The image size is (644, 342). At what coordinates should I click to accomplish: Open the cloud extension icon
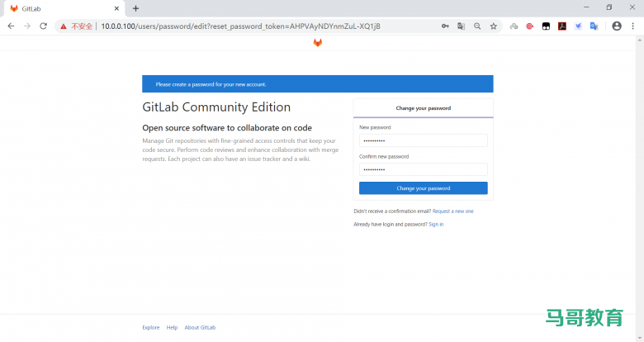tap(514, 26)
